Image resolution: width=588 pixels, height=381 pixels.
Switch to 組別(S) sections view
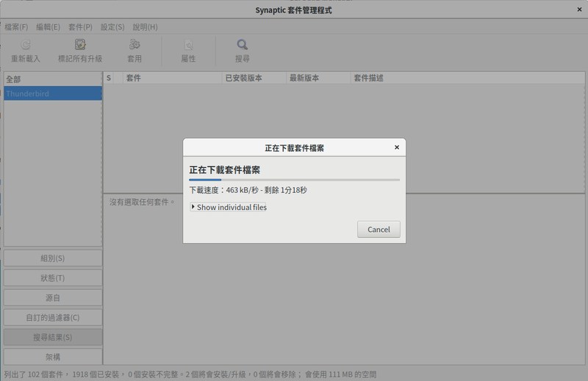53,258
